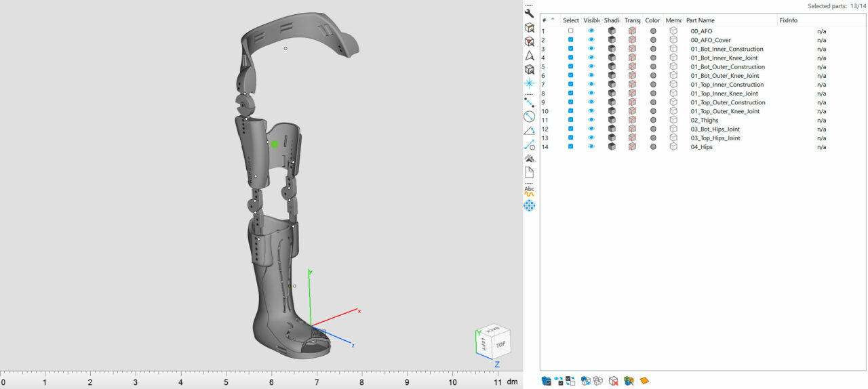Hide 01_Top_Inner_Construction via eye icon
Screen dimensions: 868x389
591,85
